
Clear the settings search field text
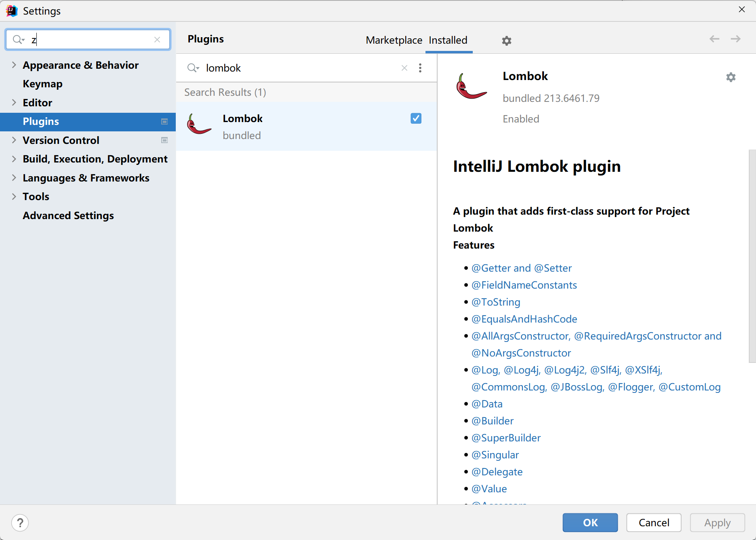tap(157, 39)
